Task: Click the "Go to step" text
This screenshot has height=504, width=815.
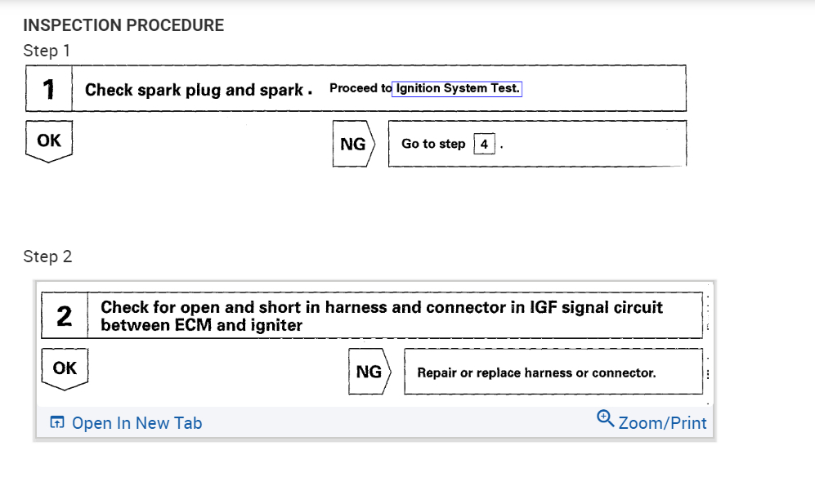Action: point(433,145)
